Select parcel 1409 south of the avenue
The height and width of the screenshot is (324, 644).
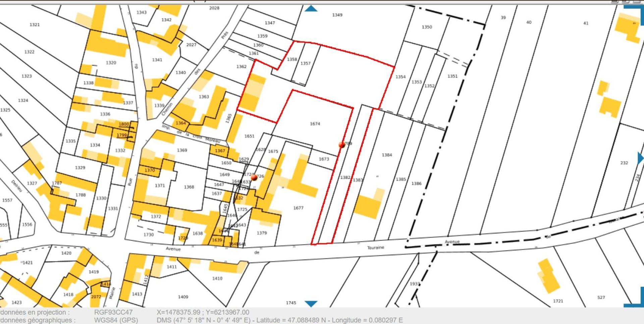point(183,297)
